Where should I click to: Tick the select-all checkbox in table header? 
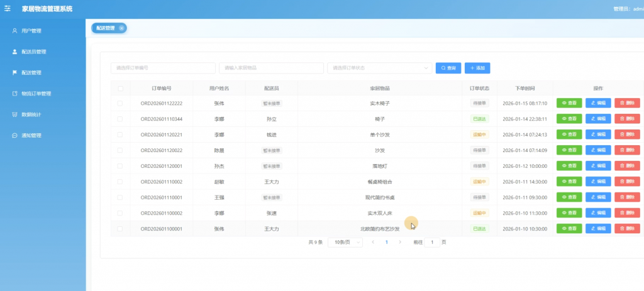[120, 88]
